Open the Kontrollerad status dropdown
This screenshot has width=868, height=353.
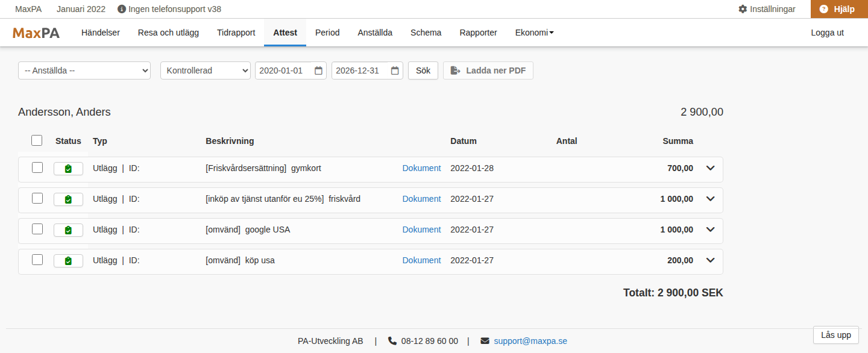tap(206, 70)
